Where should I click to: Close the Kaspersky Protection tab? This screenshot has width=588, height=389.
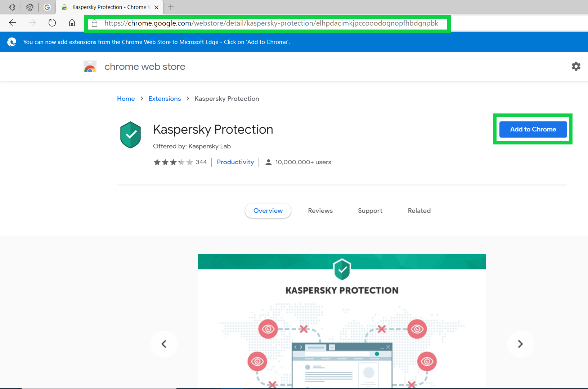[156, 7]
